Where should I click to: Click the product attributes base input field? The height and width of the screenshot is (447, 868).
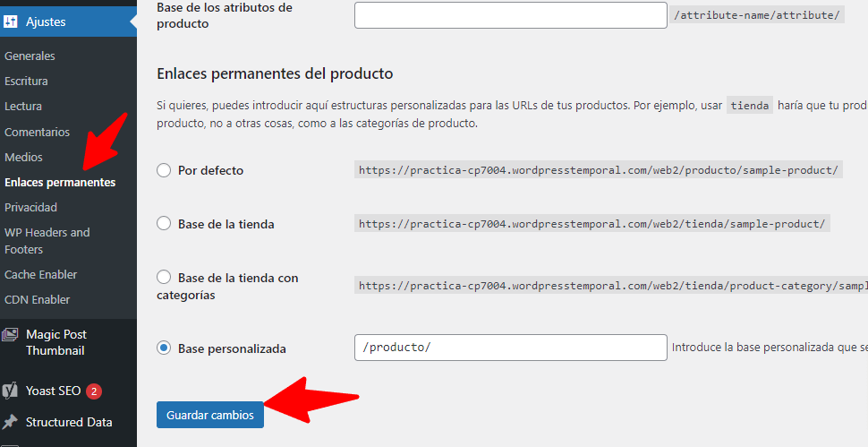pos(510,15)
